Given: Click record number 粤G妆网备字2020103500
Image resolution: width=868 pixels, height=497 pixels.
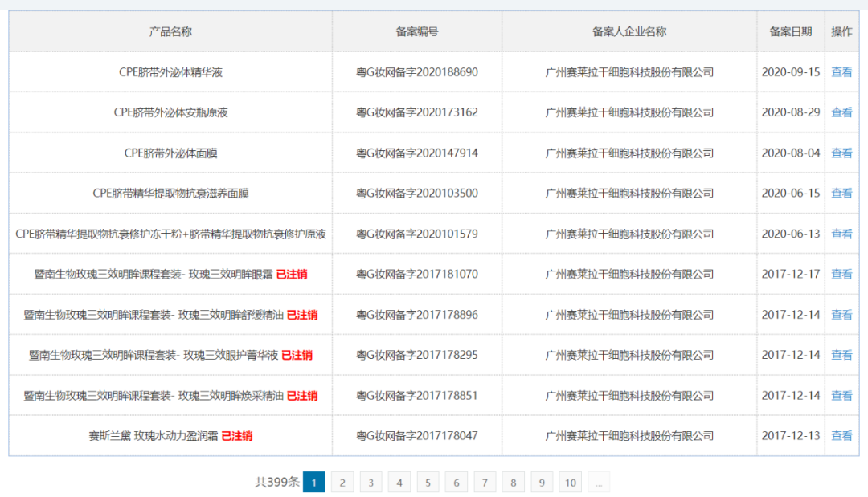Looking at the screenshot, I should 417,193.
